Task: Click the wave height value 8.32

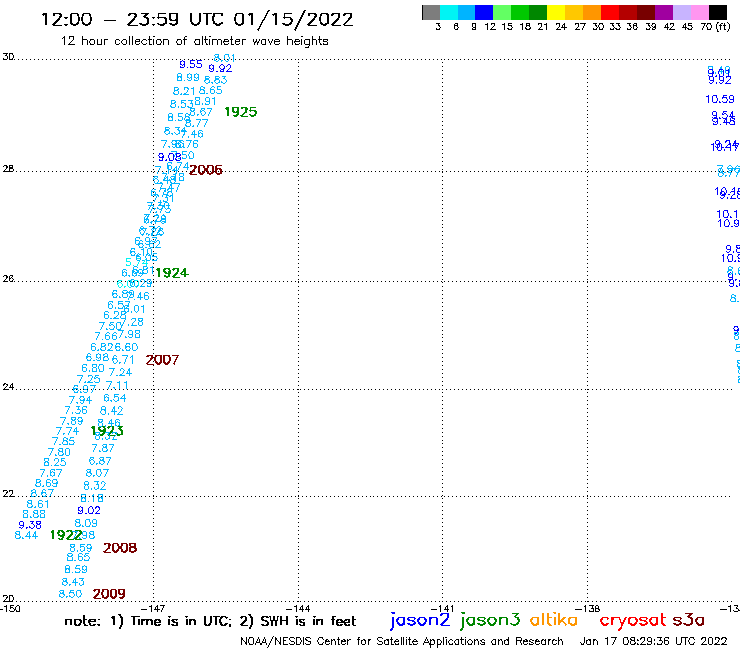Action: click(x=95, y=486)
